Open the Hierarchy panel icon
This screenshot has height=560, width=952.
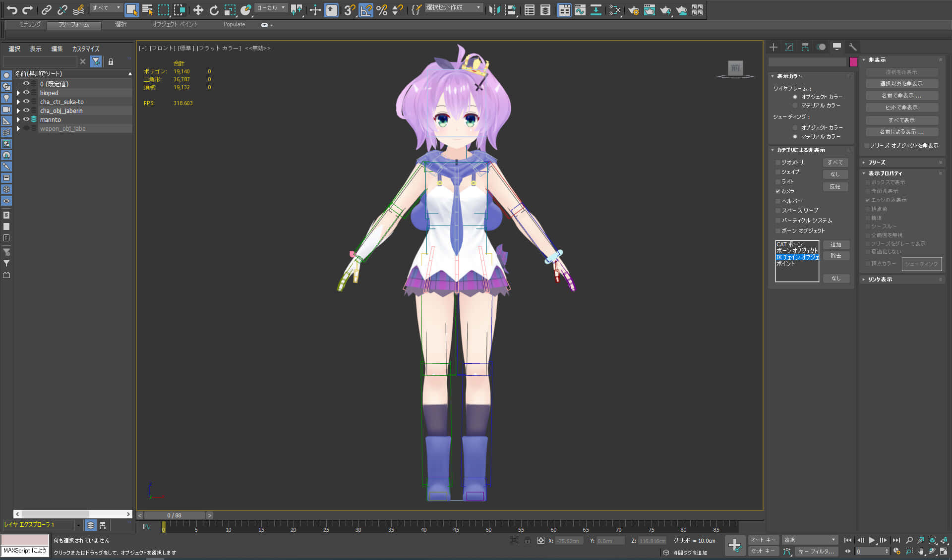point(805,47)
